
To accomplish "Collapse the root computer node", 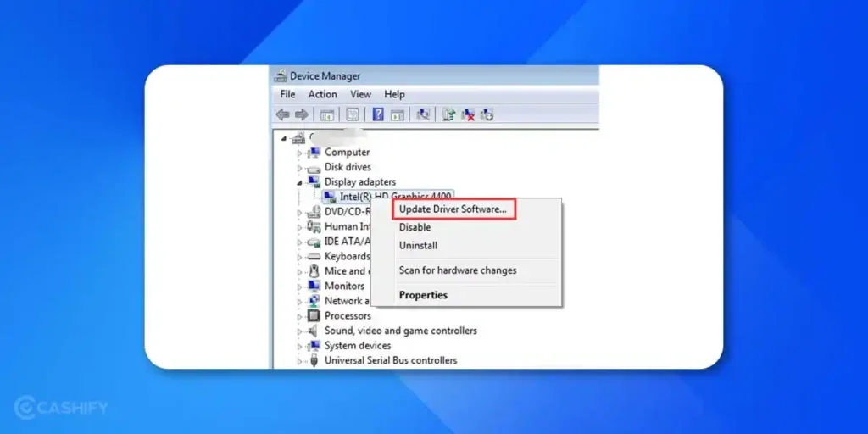I will [x=285, y=138].
